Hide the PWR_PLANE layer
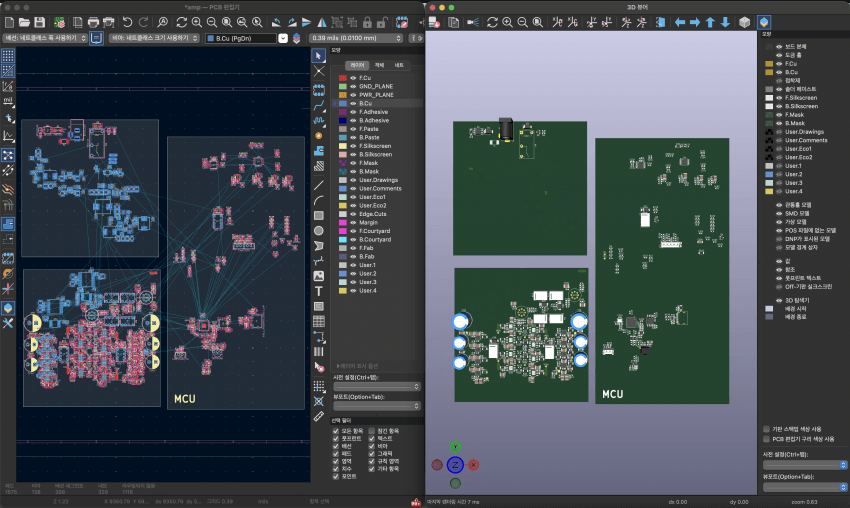 353,95
